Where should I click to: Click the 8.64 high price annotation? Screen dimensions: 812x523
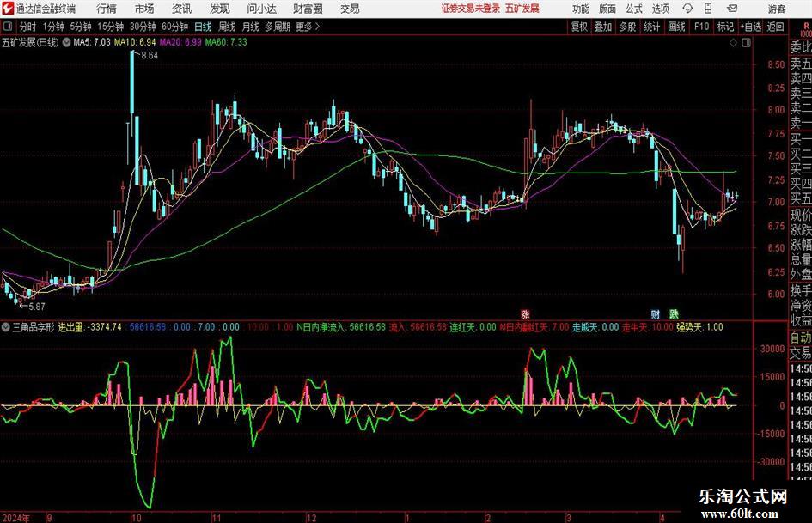150,56
